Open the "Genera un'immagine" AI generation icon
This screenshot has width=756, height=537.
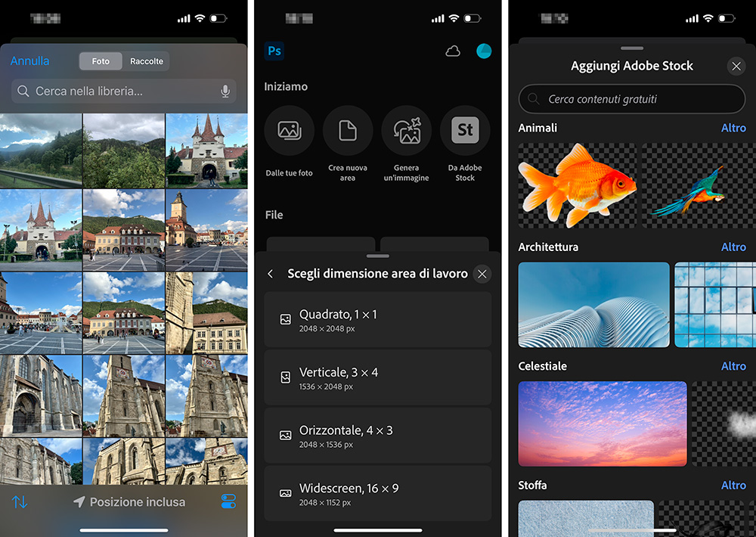(407, 130)
